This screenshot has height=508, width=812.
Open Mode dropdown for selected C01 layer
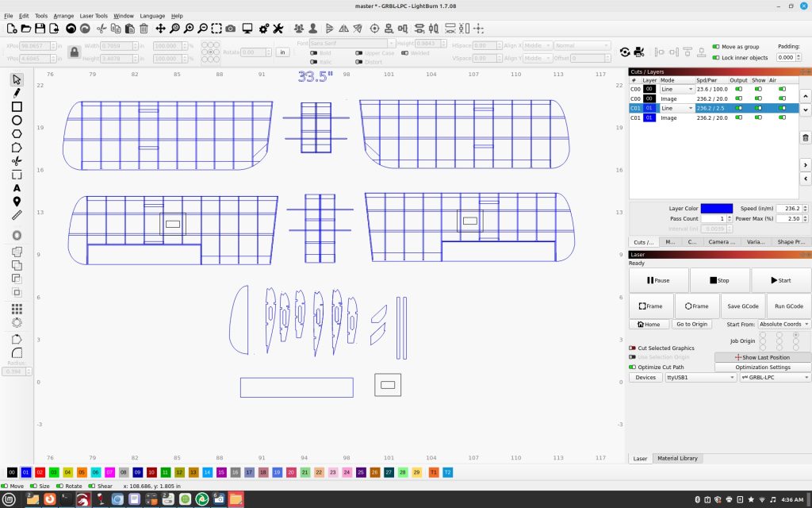[676, 108]
